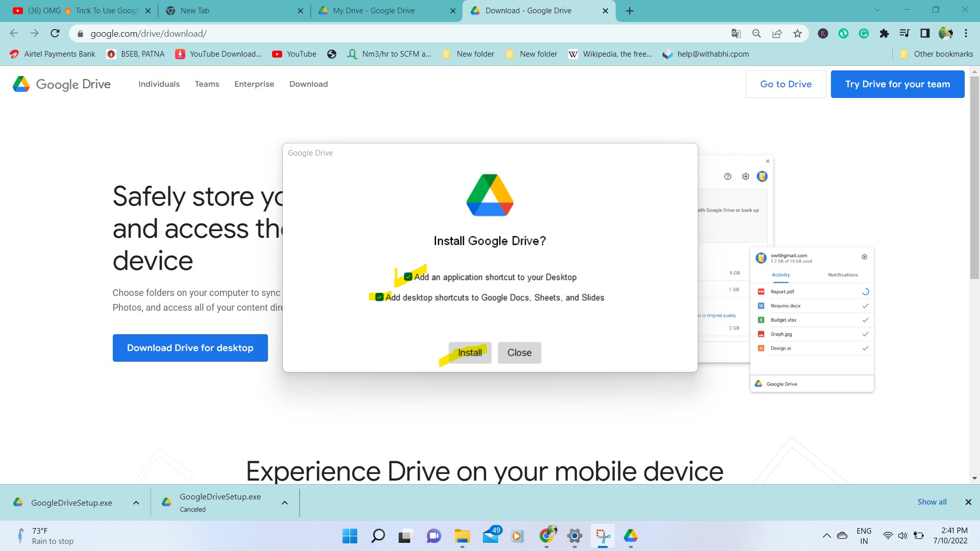This screenshot has width=980, height=551.
Task: Open the first New folder bookmark folder
Action: click(469, 54)
